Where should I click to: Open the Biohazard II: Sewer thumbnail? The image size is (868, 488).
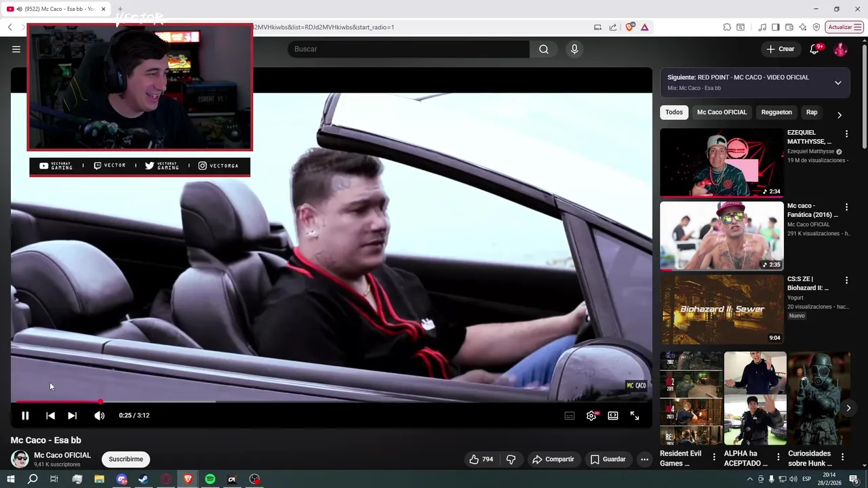[722, 309]
